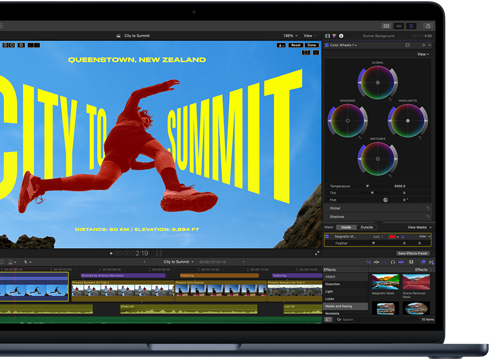This screenshot has width=490, height=360.
Task: Uncheck the Magnetic Mask enable checkbox
Action: pos(327,236)
